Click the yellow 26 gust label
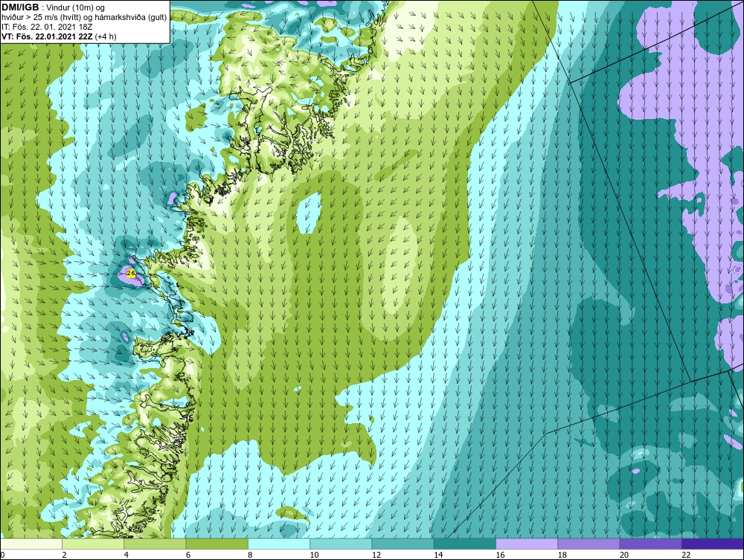 [x=132, y=273]
